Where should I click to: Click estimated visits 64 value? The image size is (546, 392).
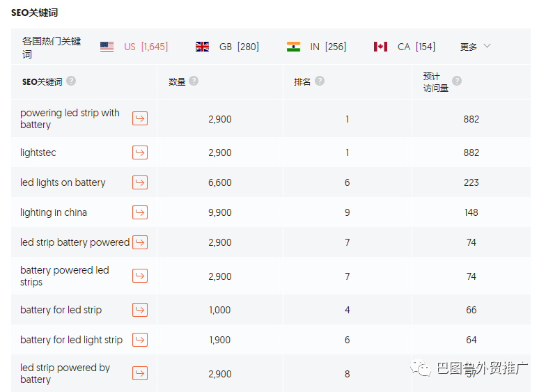coord(471,340)
